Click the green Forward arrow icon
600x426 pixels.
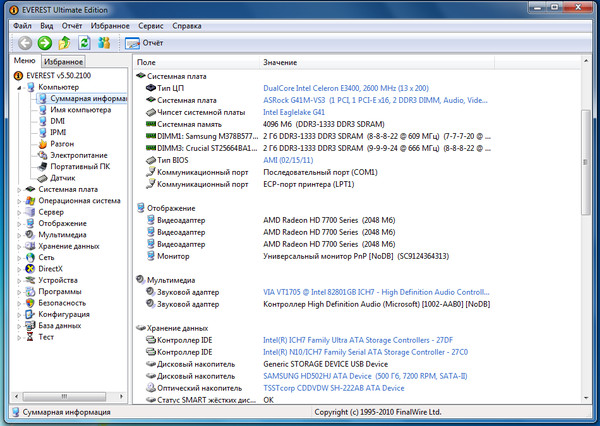(x=45, y=43)
